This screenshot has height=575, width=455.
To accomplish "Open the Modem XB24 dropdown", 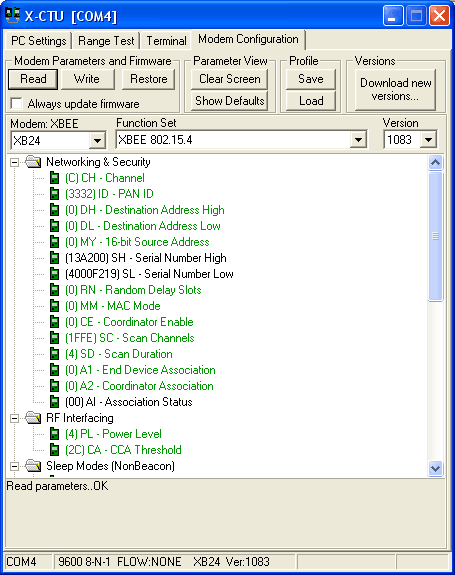I will 97,140.
